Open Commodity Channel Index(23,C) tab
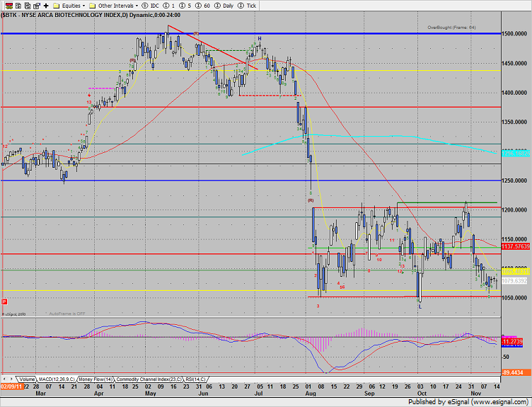The width and height of the screenshot is (532, 407). click(149, 379)
